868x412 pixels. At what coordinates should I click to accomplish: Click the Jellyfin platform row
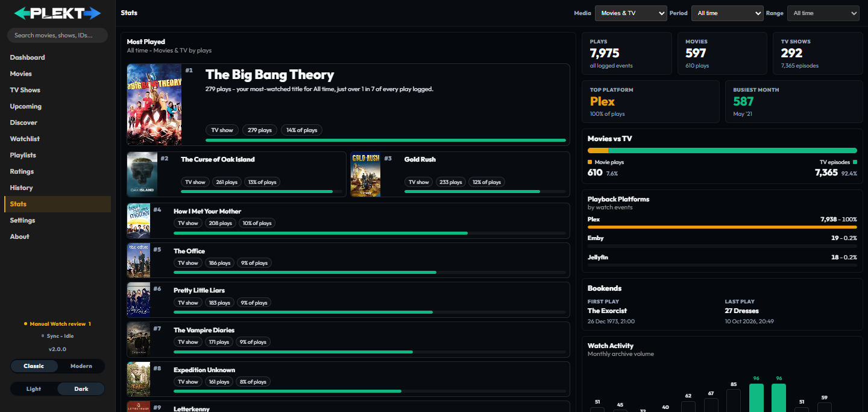coord(722,260)
